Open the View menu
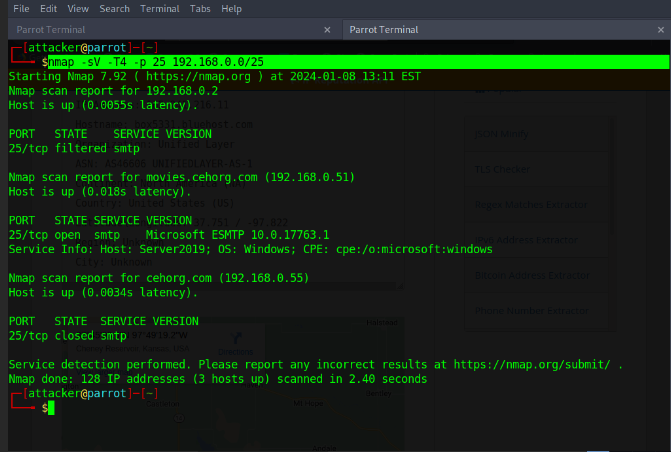This screenshot has height=452, width=671. (x=81, y=8)
